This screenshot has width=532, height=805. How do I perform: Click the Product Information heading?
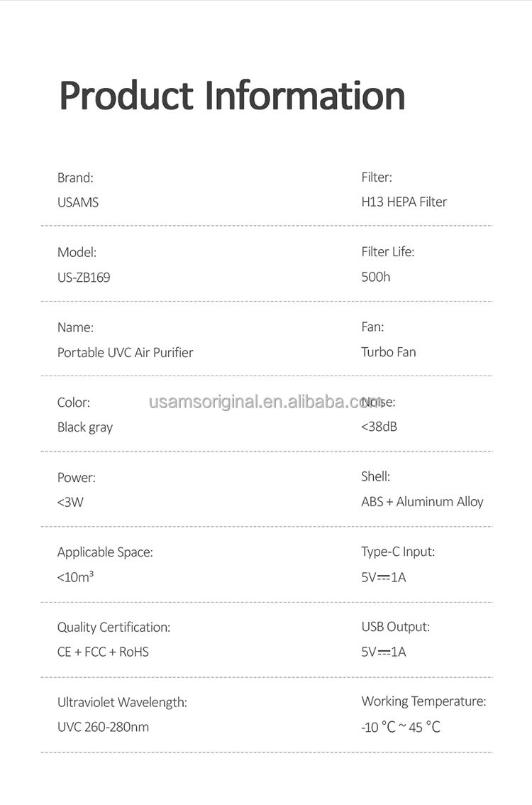tap(232, 96)
